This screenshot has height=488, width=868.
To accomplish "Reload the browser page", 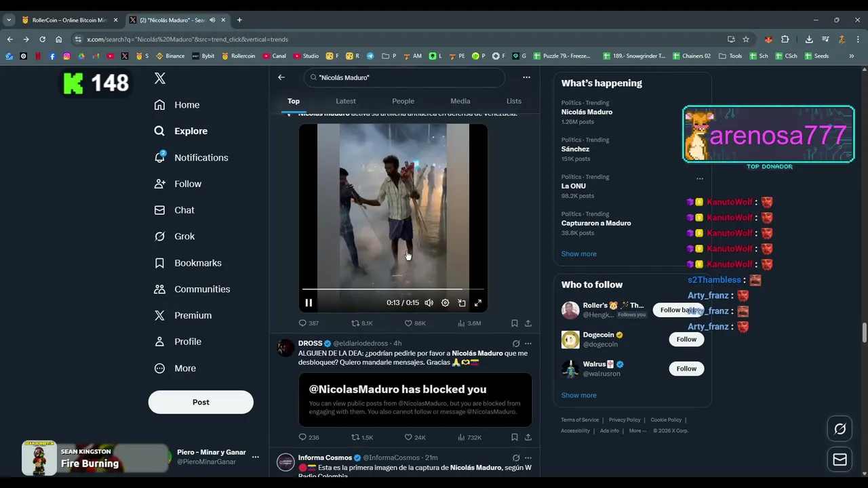I will click(42, 39).
